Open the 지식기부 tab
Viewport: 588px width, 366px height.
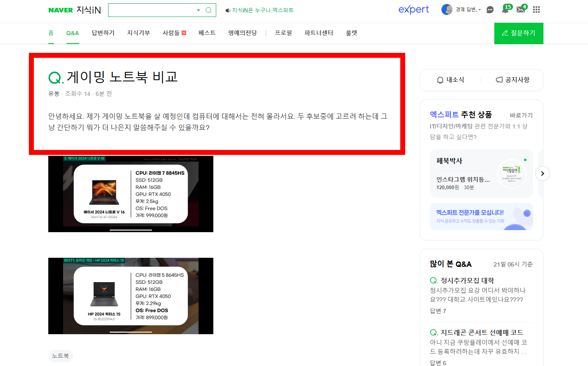tap(138, 33)
